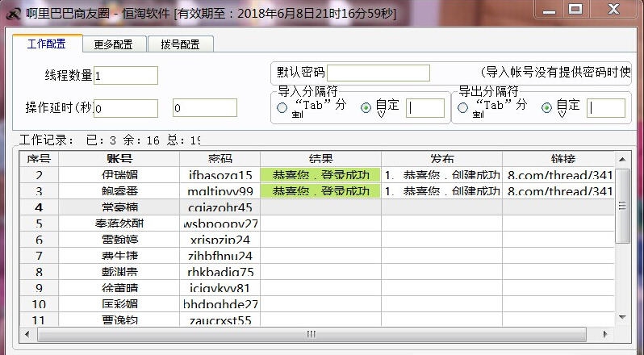Viewport: 644px width, 355px height.
Task: Click the 密码 column header
Action: click(x=220, y=159)
